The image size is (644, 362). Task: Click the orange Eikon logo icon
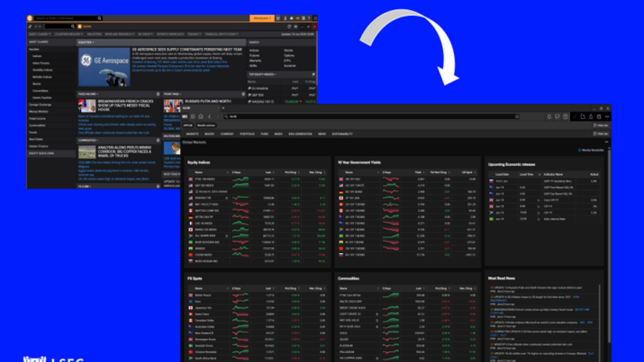pyautogui.click(x=30, y=18)
